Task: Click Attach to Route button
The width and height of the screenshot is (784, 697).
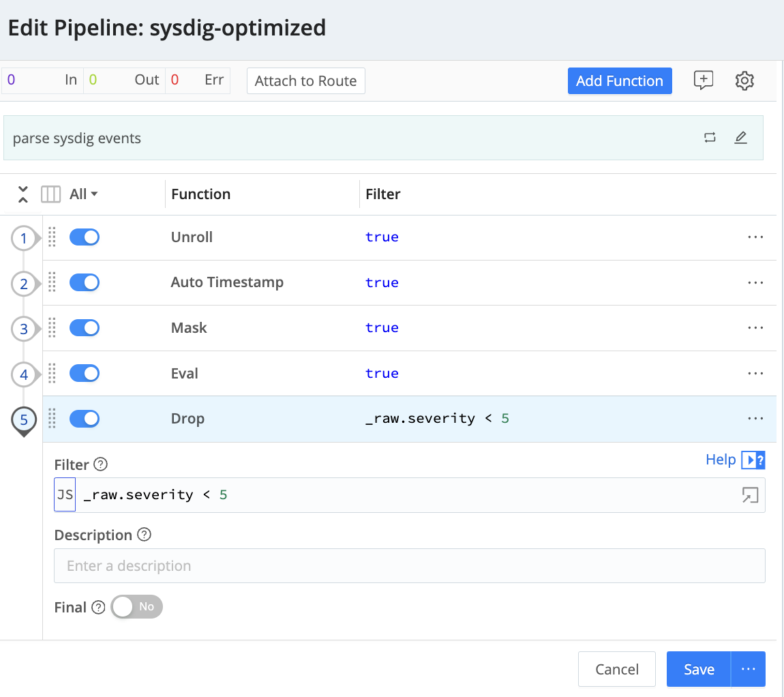Action: click(305, 80)
